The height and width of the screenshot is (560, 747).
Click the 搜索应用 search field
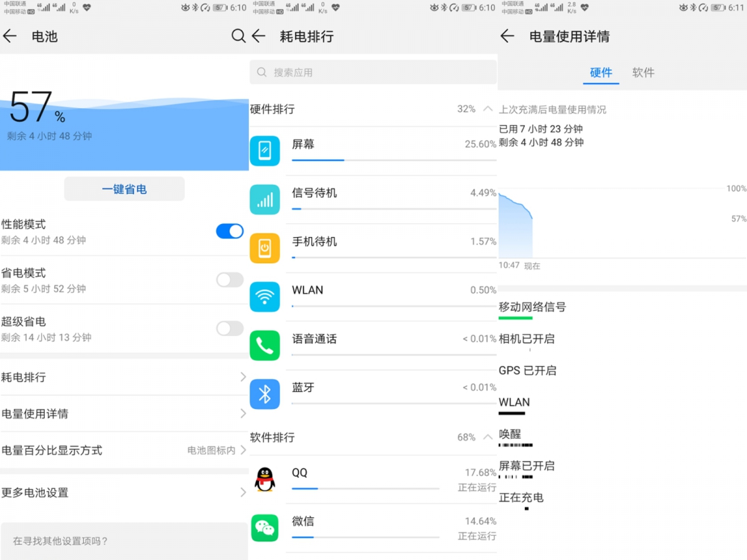coord(372,72)
